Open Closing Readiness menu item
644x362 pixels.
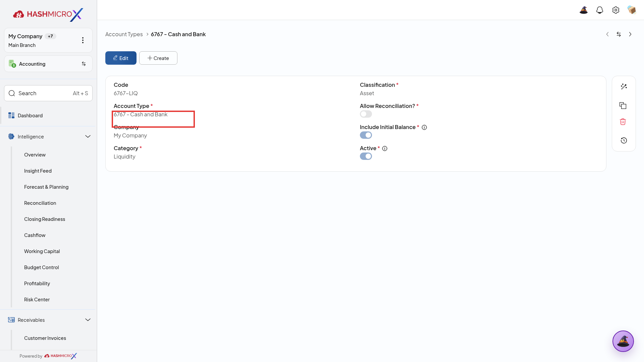pyautogui.click(x=45, y=219)
